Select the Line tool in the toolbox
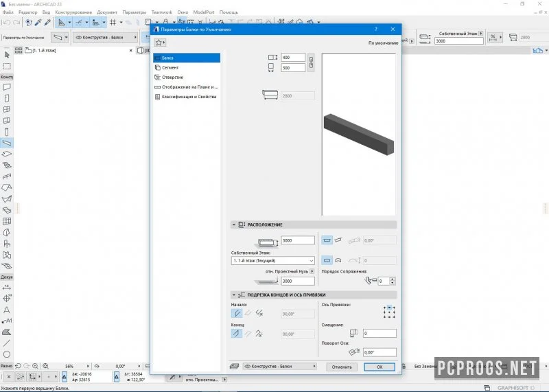This screenshot has width=549, height=392. tap(7, 343)
